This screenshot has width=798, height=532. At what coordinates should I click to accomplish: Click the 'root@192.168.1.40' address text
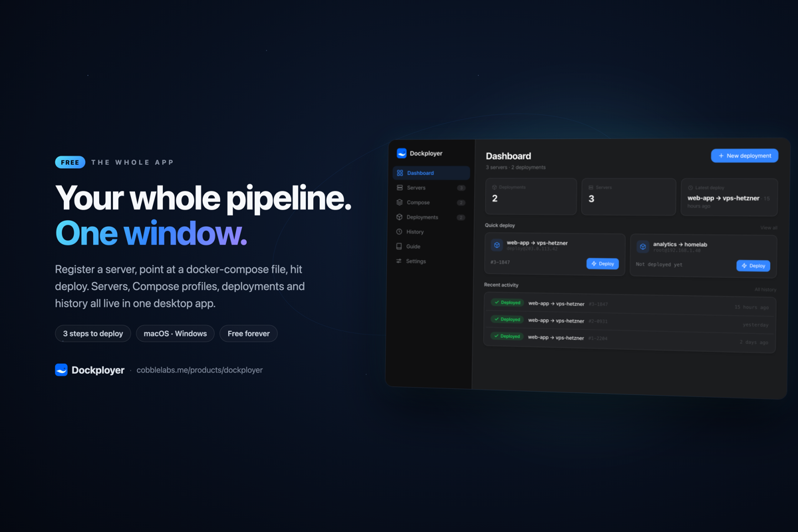[x=677, y=251]
